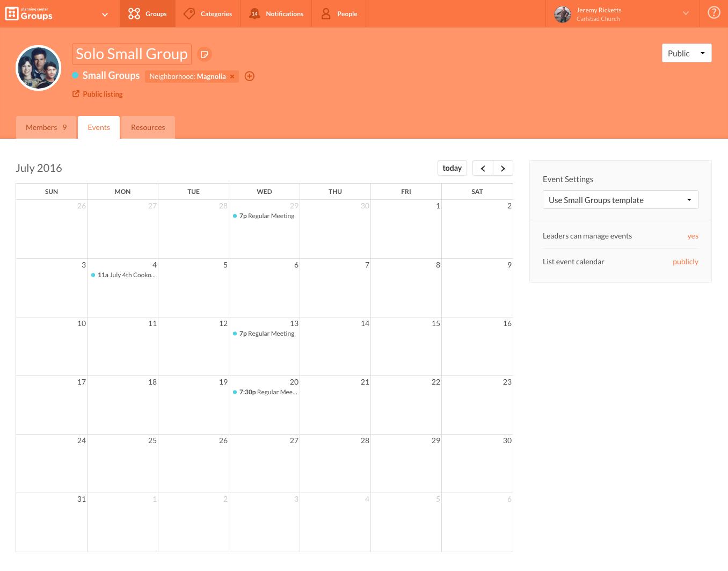Open the Groups section in the top nav
Image resolution: width=728 pixels, height=571 pixels.
[x=148, y=13]
